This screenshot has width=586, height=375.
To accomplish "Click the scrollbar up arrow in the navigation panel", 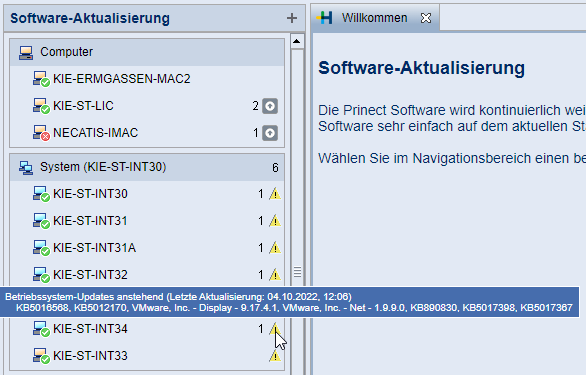I will pos(297,41).
